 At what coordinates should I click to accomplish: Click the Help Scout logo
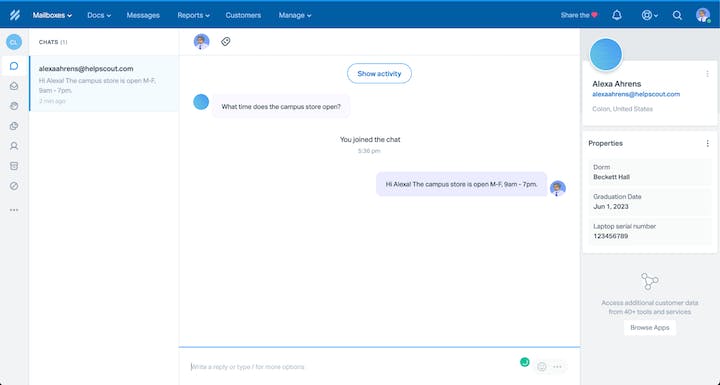point(15,15)
